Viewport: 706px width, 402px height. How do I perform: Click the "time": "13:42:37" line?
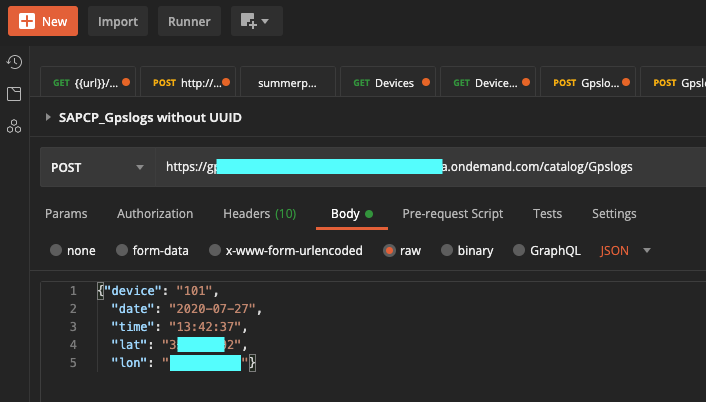(x=179, y=327)
